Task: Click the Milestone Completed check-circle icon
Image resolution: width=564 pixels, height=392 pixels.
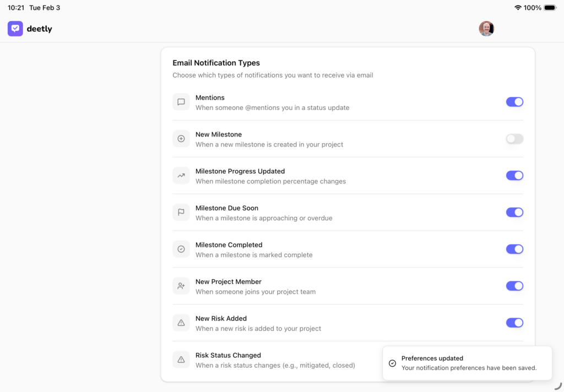Action: coord(181,249)
